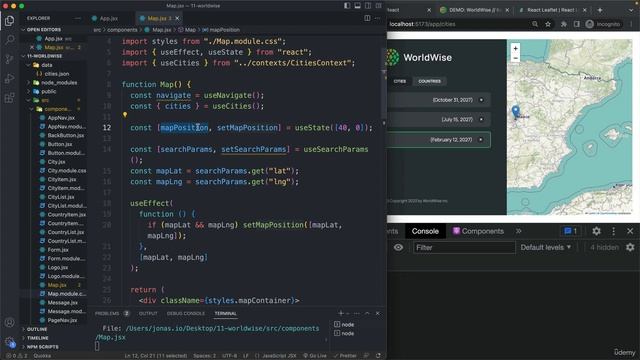Open the Search view in activity bar
640x360 pixels.
pyautogui.click(x=9, y=40)
